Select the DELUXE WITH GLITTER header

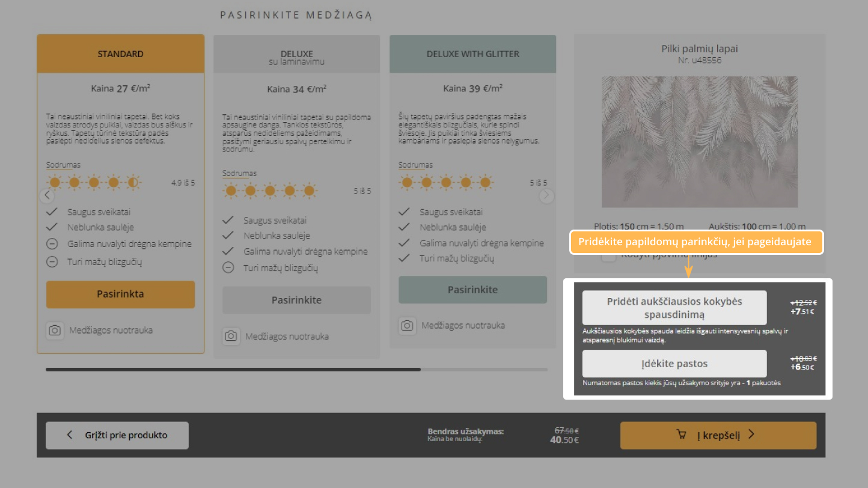472,54
